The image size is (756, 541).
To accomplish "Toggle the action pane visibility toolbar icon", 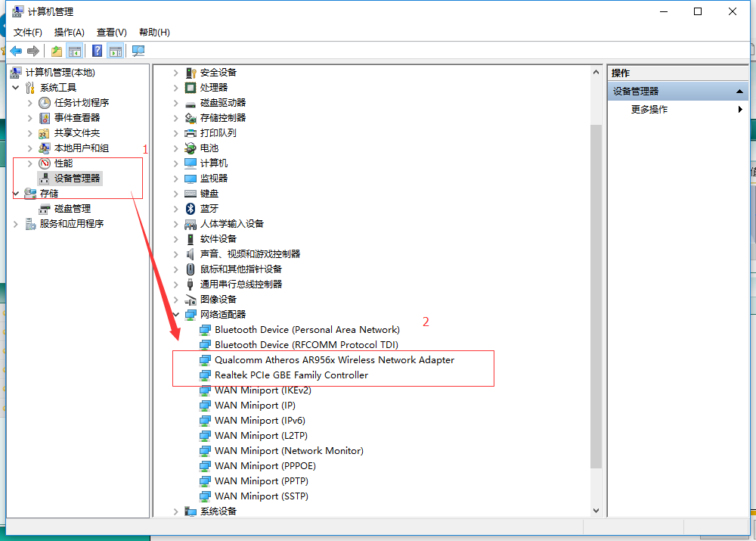I will click(115, 50).
